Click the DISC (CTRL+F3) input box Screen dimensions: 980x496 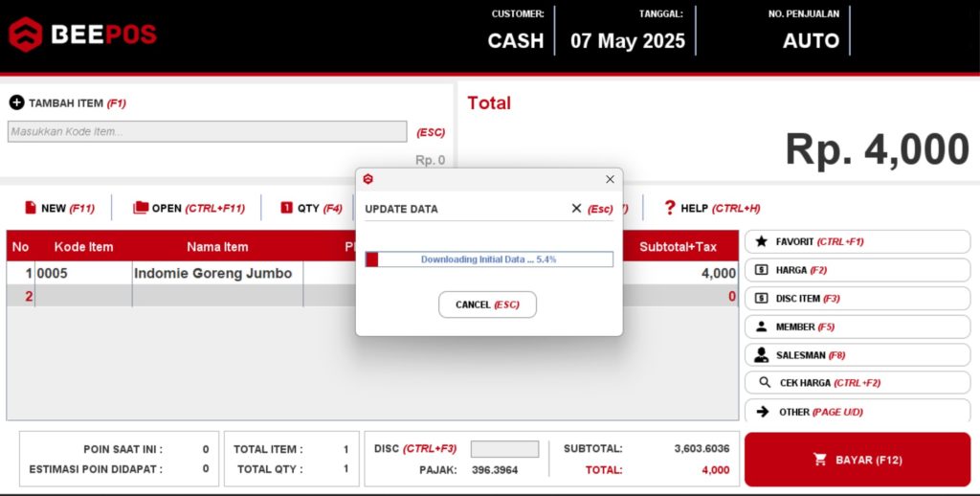(x=504, y=449)
